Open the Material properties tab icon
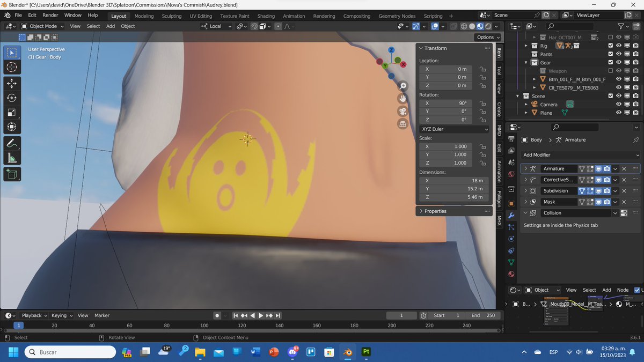The height and width of the screenshot is (362, 644). coord(511,274)
